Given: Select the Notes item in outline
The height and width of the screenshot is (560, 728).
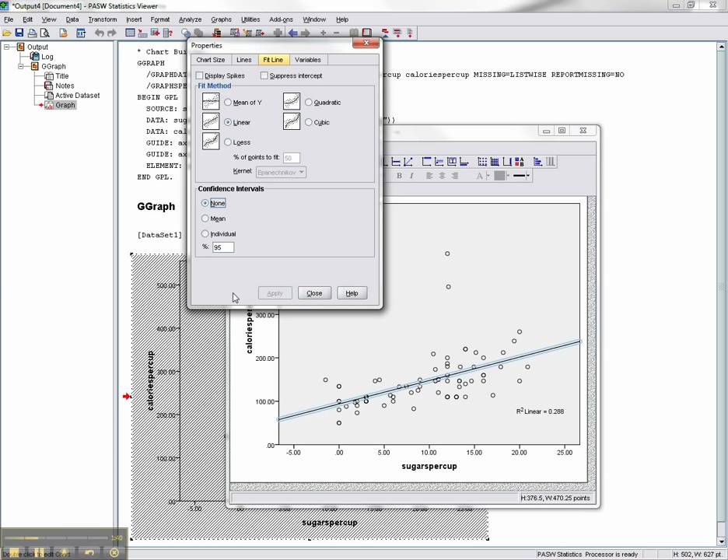Looking at the screenshot, I should pyautogui.click(x=65, y=86).
